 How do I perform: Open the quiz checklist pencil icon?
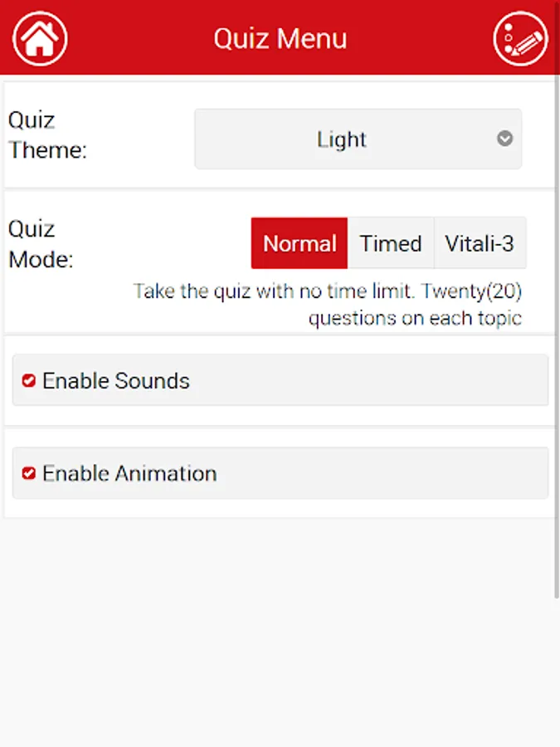pos(520,38)
